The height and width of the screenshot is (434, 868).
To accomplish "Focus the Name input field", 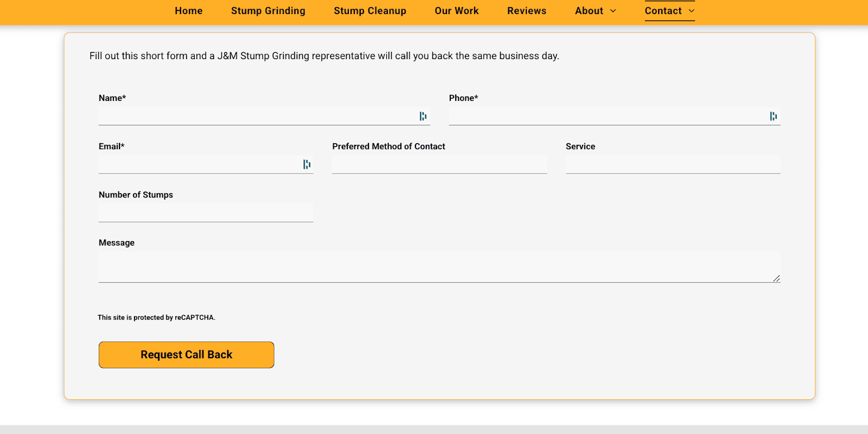I will click(x=255, y=116).
